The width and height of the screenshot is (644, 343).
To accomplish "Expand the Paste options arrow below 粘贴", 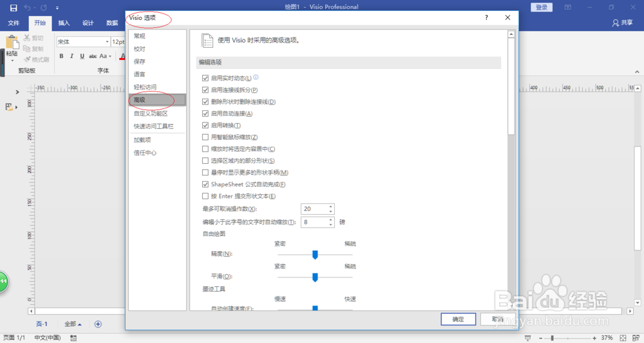I will [x=12, y=61].
